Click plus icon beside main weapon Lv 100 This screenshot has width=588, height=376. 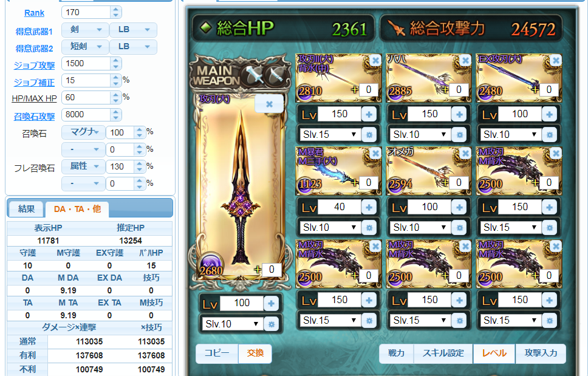pyautogui.click(x=271, y=303)
